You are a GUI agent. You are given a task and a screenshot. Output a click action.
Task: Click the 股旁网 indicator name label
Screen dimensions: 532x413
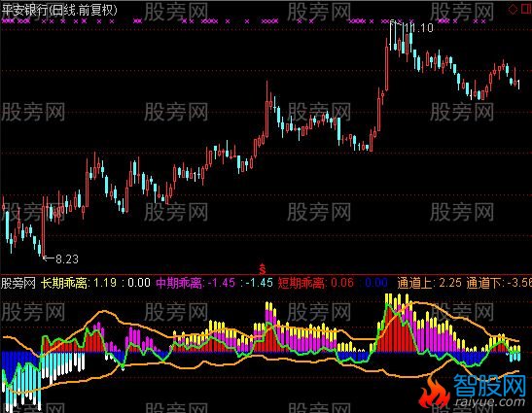click(x=18, y=283)
